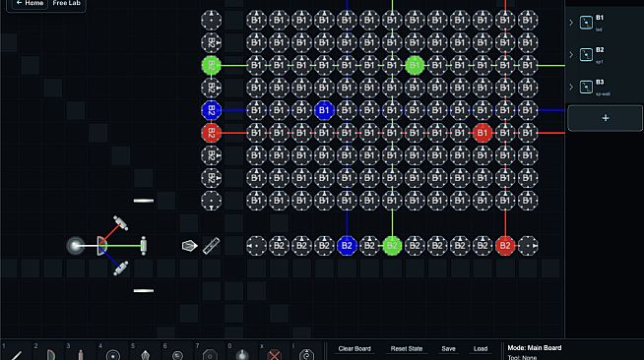Click the rotate tool icon in toolbar
Viewport: 644px width, 360px height.
pos(306,355)
